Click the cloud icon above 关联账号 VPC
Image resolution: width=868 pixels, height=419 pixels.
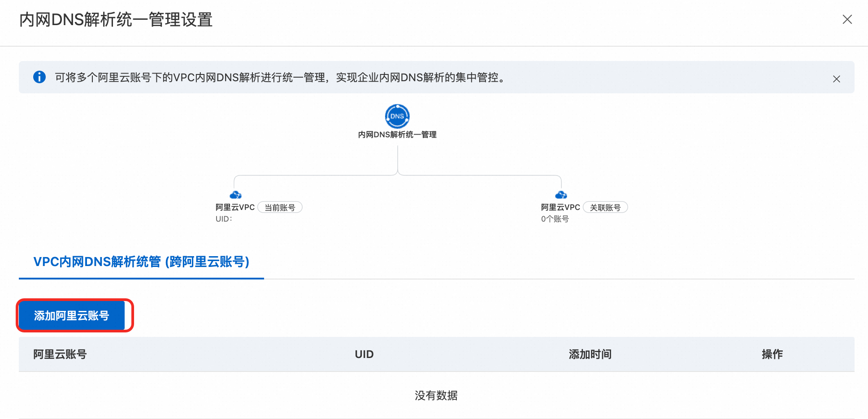561,195
